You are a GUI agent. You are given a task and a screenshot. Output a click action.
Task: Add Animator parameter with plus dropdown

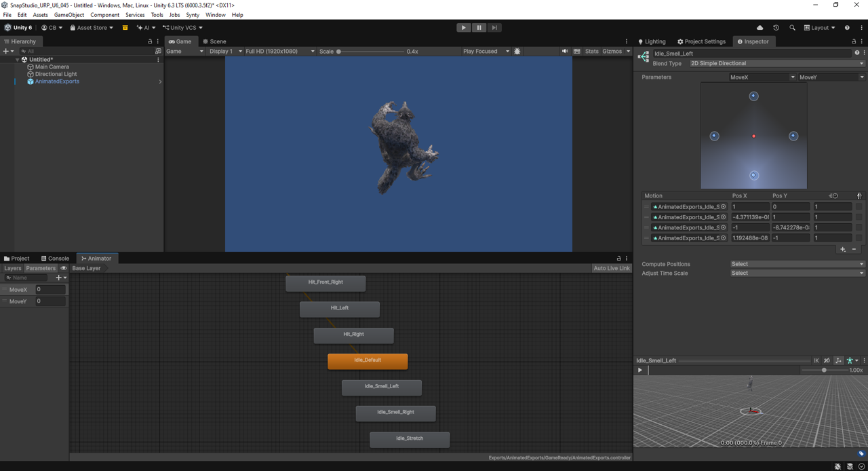click(61, 278)
